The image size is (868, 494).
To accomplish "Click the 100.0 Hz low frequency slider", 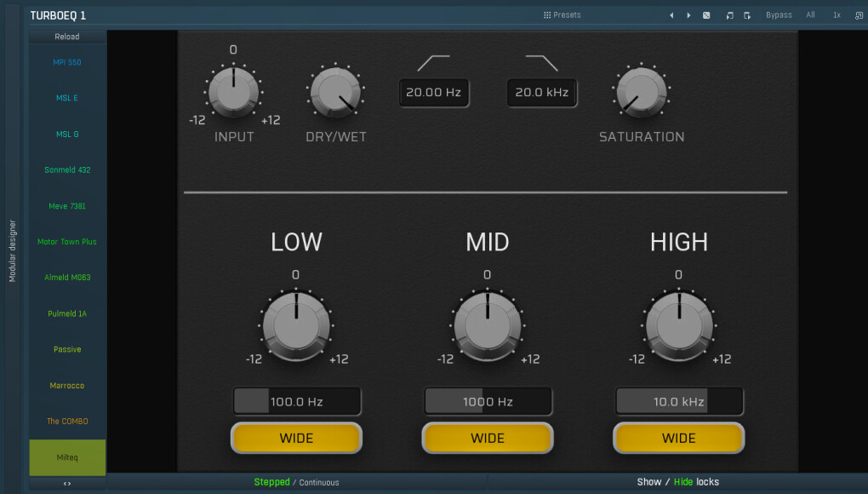I will pos(297,401).
